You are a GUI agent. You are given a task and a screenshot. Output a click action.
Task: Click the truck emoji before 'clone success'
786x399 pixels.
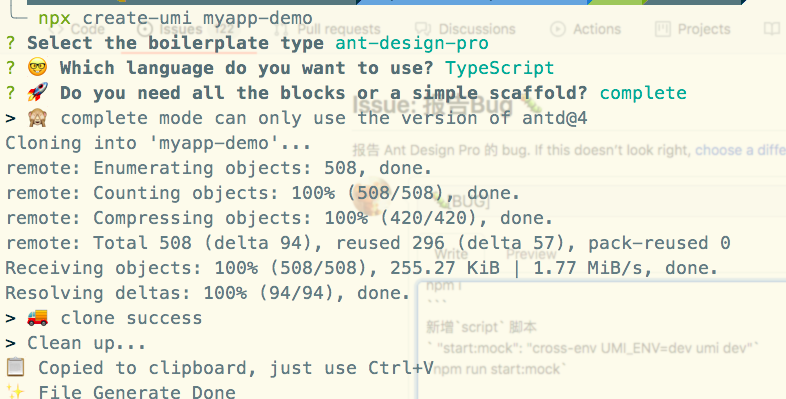click(38, 318)
